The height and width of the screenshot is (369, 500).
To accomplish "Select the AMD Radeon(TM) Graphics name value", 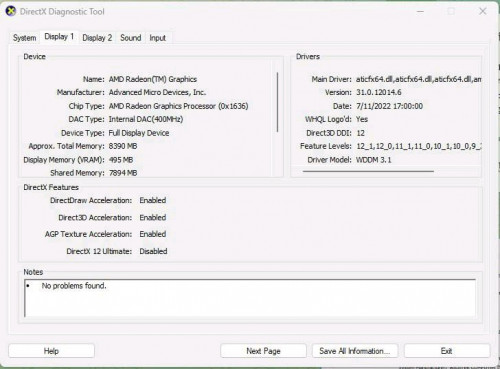I will tap(153, 79).
